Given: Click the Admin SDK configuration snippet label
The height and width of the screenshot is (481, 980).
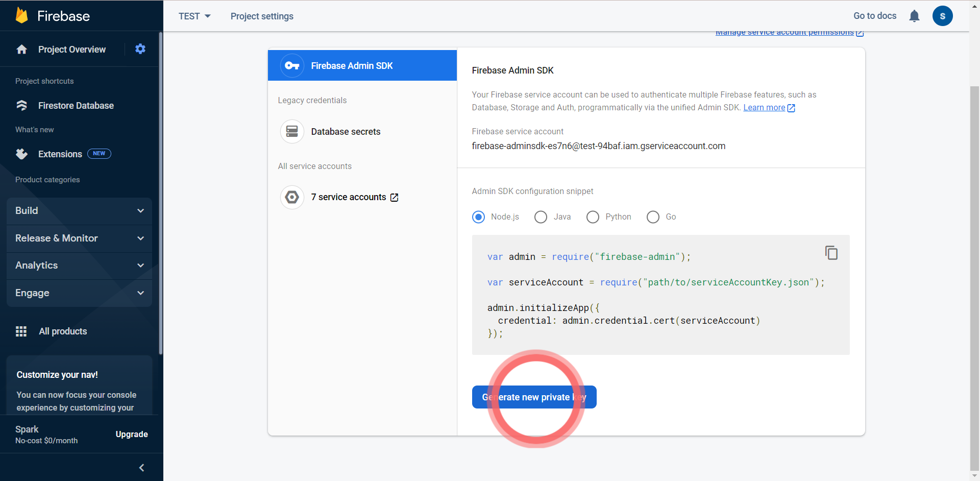Looking at the screenshot, I should click(x=532, y=191).
